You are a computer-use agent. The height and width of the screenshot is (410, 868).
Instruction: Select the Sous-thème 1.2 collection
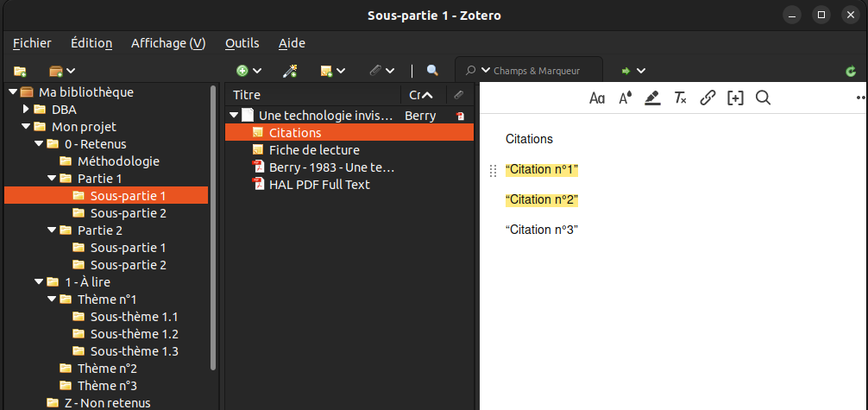tap(134, 334)
